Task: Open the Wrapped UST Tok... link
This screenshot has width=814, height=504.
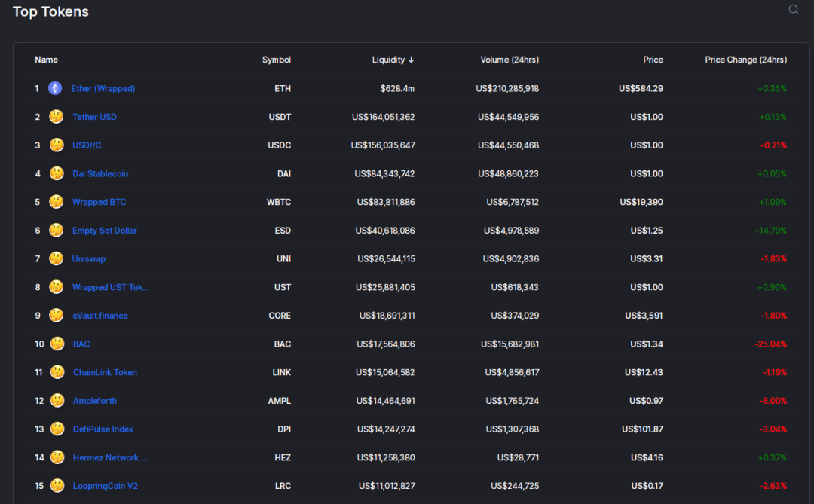Action: 111,287
